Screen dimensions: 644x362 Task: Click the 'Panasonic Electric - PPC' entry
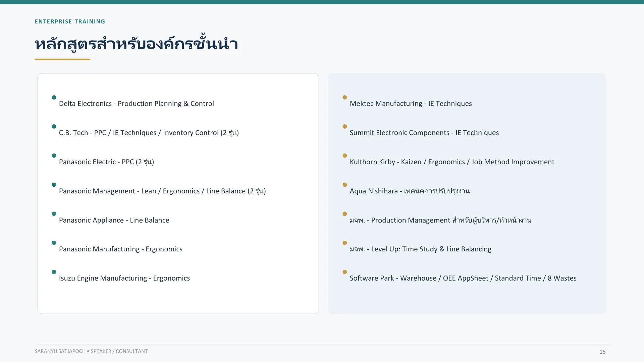pos(106,162)
